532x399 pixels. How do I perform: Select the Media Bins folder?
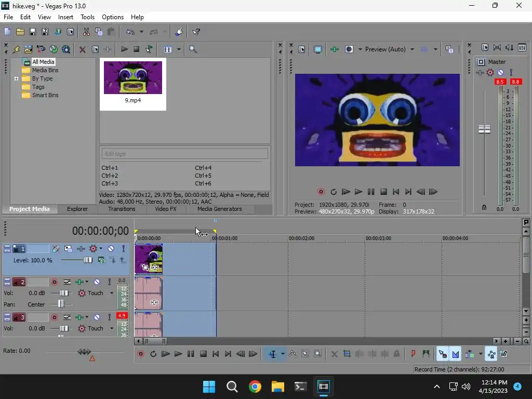[45, 70]
